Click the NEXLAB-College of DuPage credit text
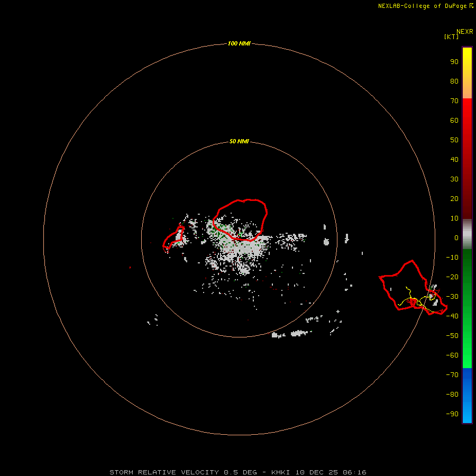The image size is (476, 476). pos(422,6)
